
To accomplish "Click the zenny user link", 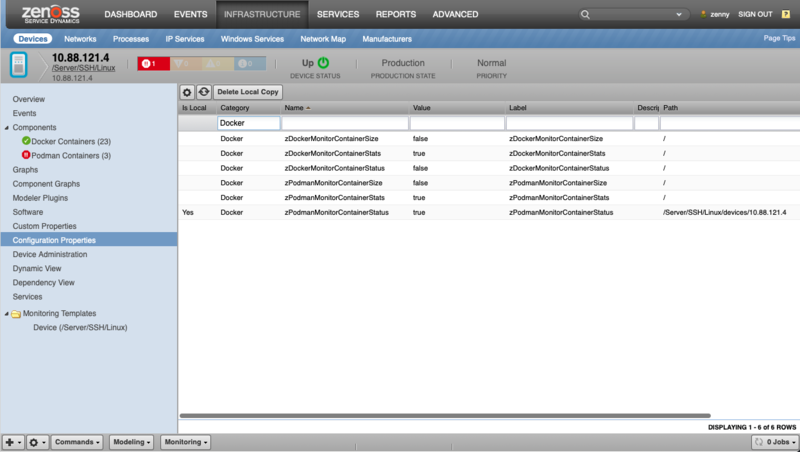I will [719, 14].
